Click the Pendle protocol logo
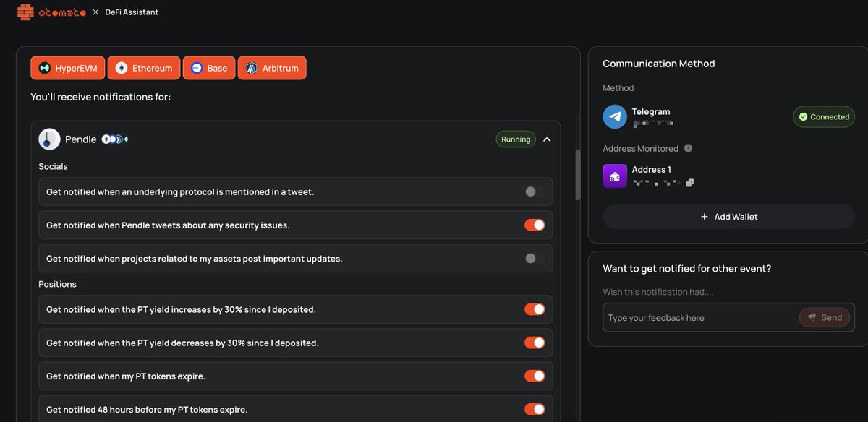Image resolution: width=868 pixels, height=422 pixels. click(x=49, y=139)
